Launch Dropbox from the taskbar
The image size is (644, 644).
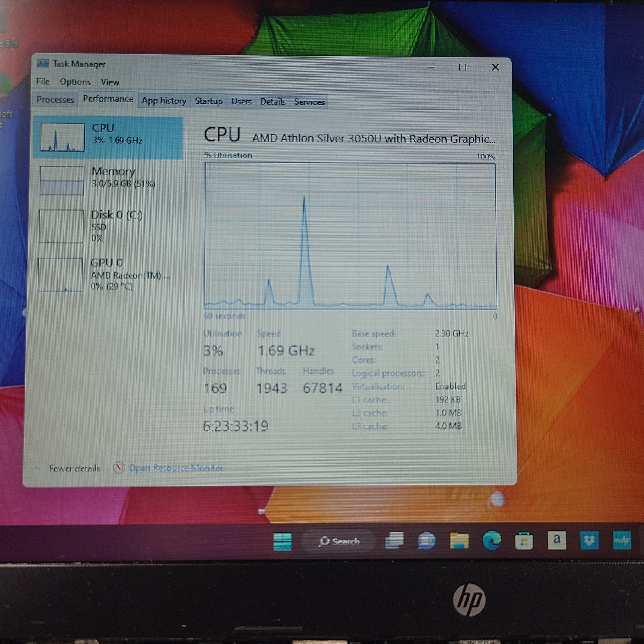pyautogui.click(x=589, y=540)
